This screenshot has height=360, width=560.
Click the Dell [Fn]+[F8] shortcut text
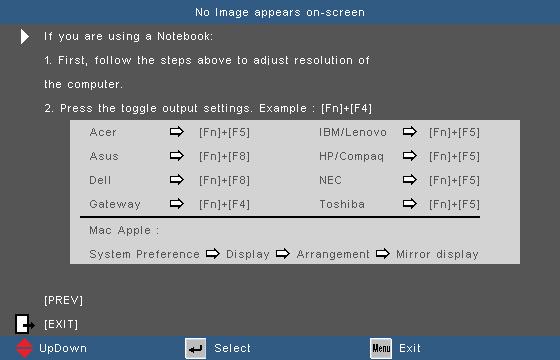point(224,180)
